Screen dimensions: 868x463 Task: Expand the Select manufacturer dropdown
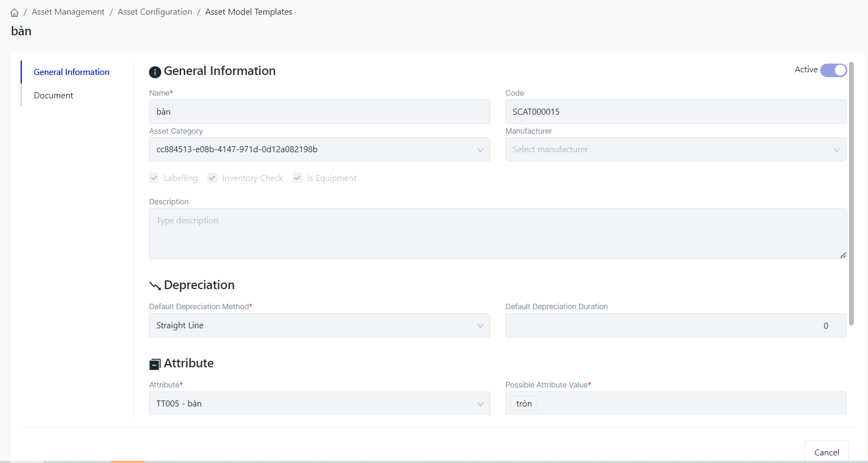point(675,149)
